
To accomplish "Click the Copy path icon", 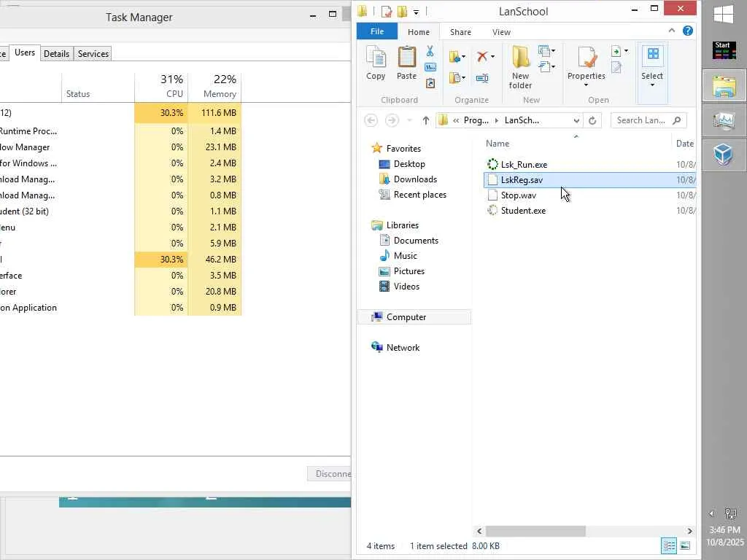I will point(430,67).
